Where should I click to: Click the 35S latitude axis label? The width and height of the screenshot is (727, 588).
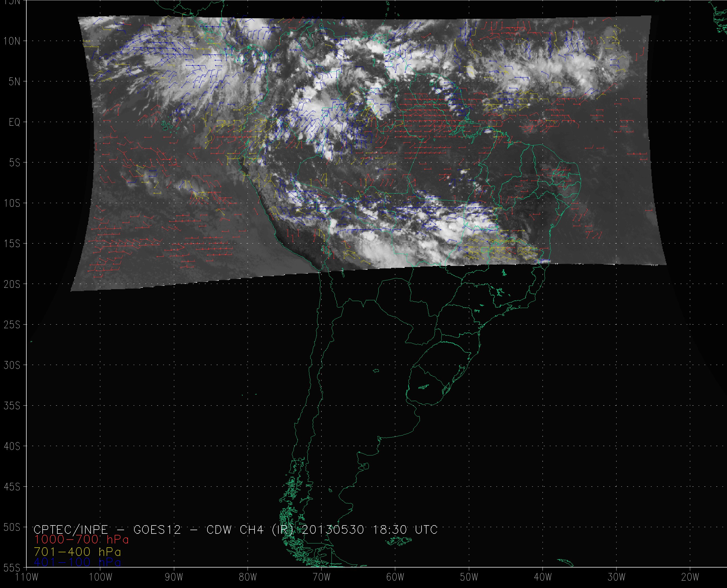click(x=12, y=406)
